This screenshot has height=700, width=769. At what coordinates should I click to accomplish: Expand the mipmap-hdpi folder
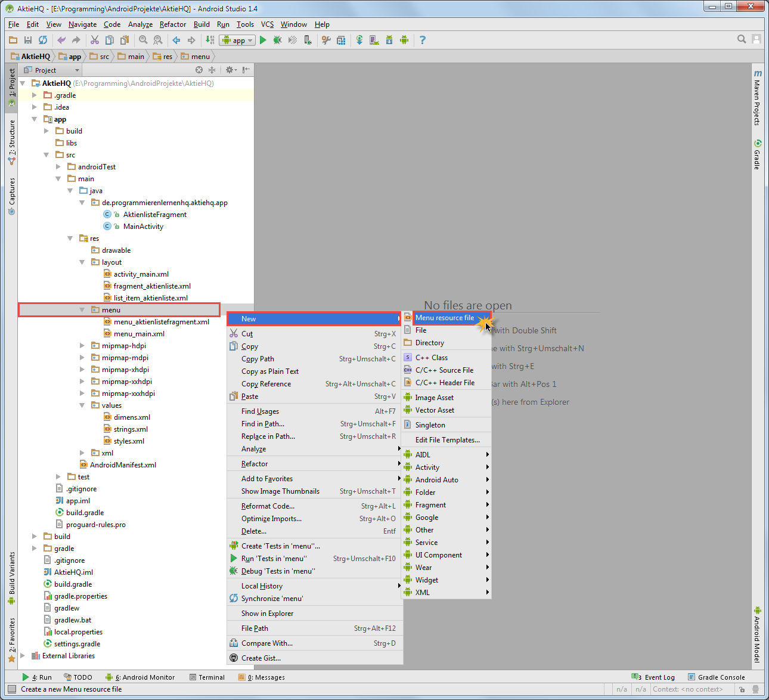coord(82,346)
